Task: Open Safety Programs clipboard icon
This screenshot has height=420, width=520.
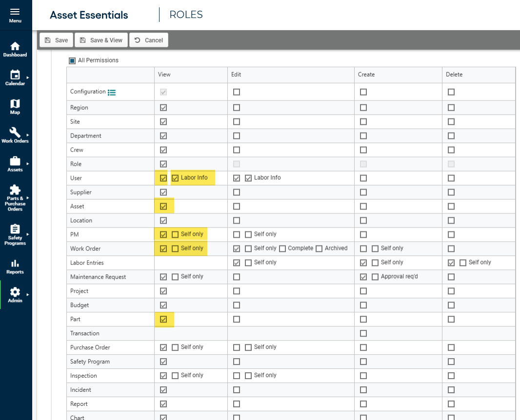Action: 15,229
